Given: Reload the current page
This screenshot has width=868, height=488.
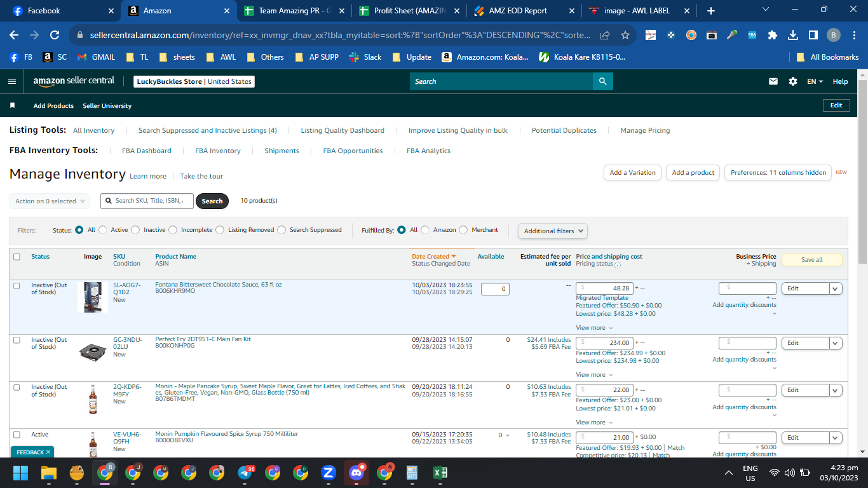Looking at the screenshot, I should click(55, 35).
